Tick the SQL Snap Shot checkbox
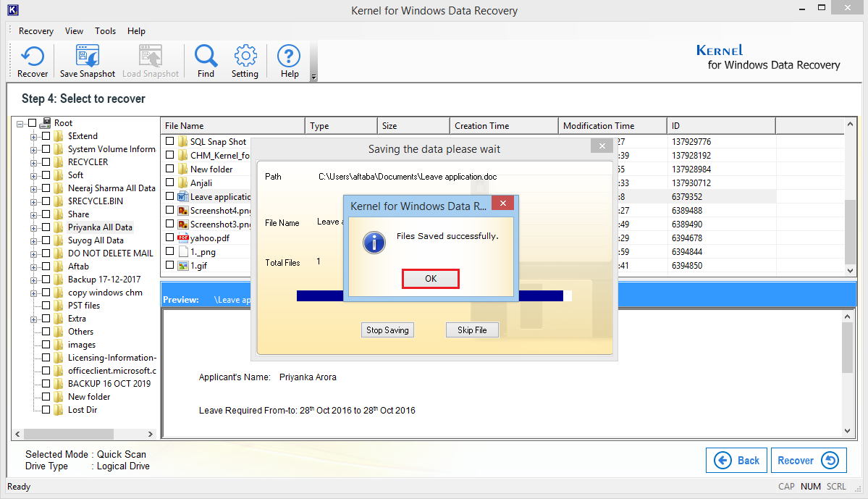This screenshot has height=499, width=868. pyautogui.click(x=170, y=141)
